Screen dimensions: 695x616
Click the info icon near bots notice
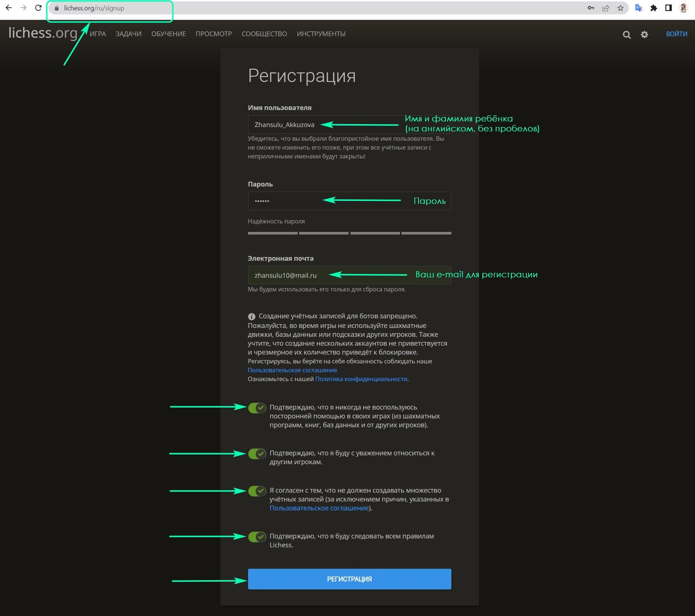coord(252,316)
